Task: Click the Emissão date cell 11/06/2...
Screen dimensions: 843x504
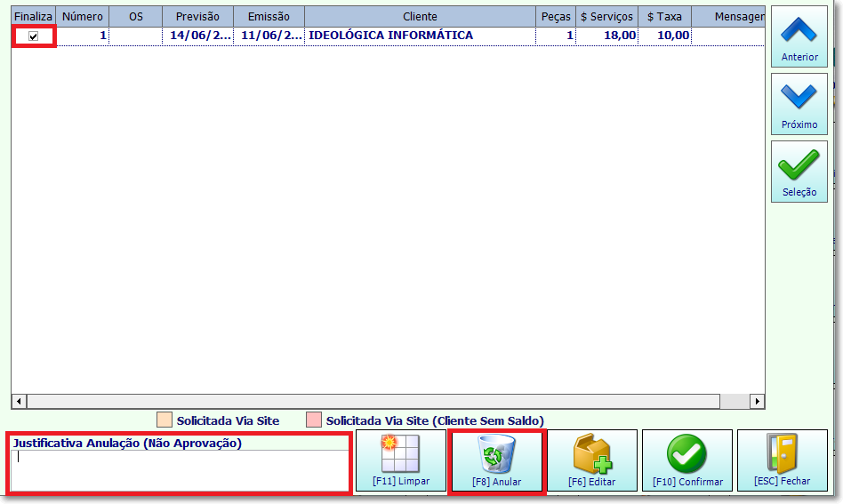Action: (269, 36)
